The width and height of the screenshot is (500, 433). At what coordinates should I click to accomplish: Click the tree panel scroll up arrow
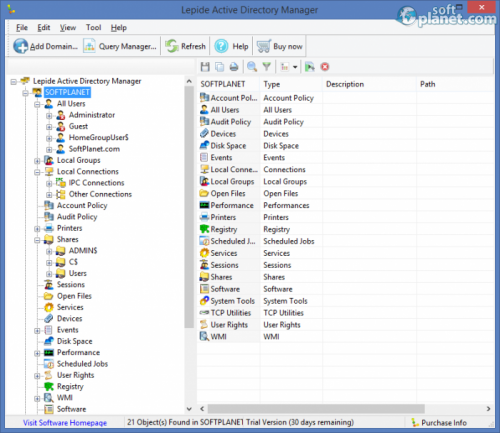click(x=189, y=81)
